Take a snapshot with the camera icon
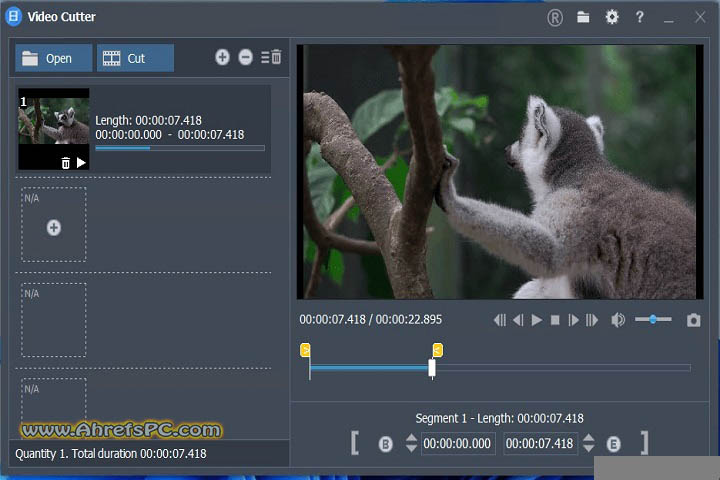The height and width of the screenshot is (480, 720). [693, 320]
